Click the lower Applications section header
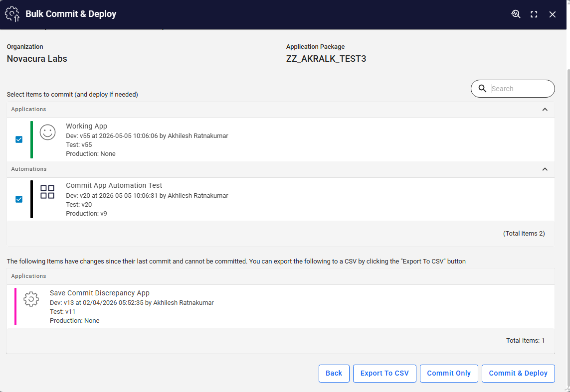Screen dimensions: 570x392 pos(281,276)
